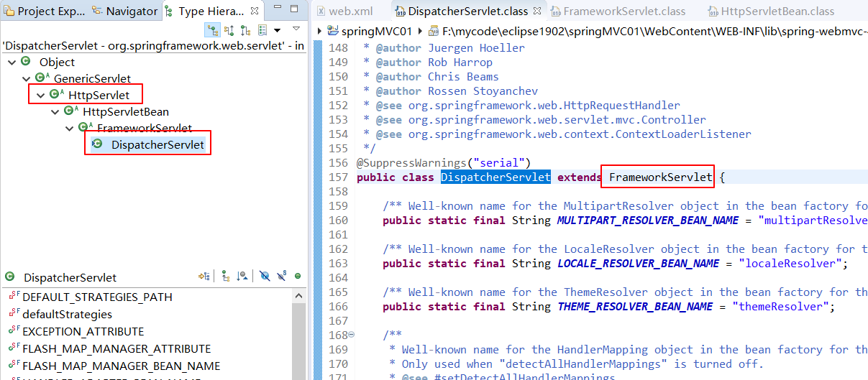Collapse the FrameworkServlet tree node

[x=70, y=128]
